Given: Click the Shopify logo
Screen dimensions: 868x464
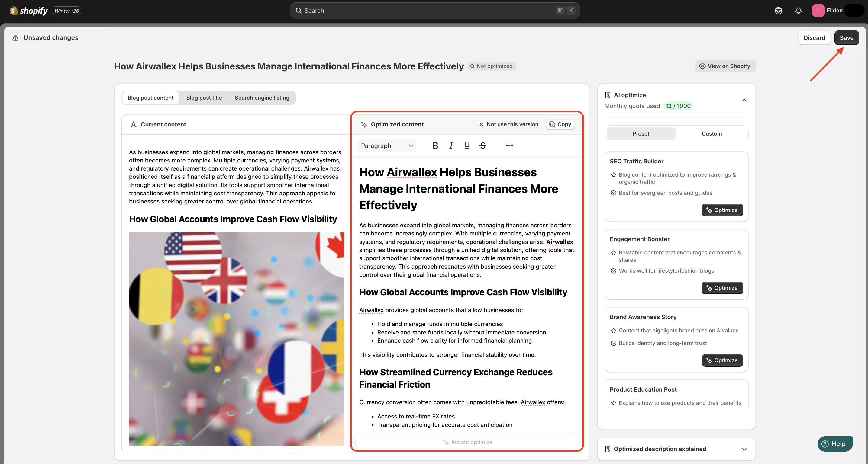Looking at the screenshot, I should [x=29, y=11].
